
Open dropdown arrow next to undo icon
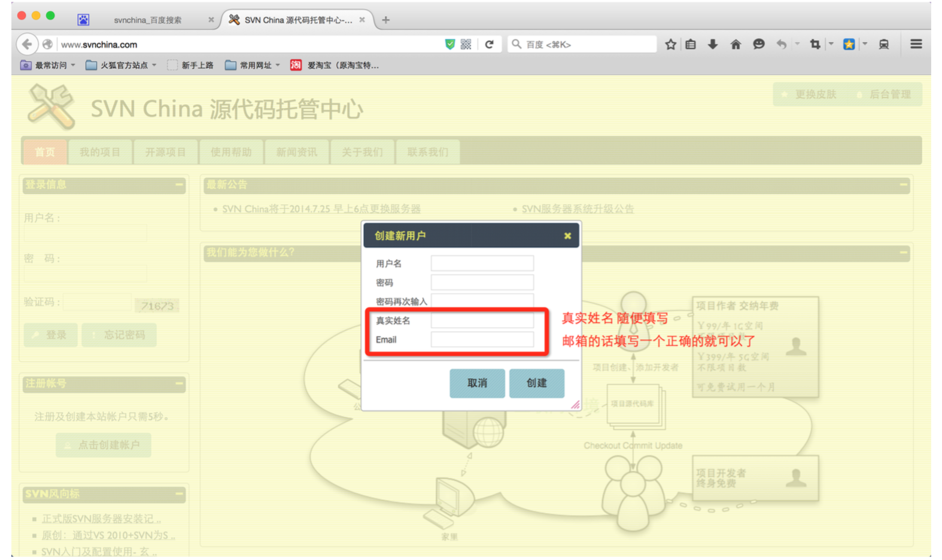797,44
